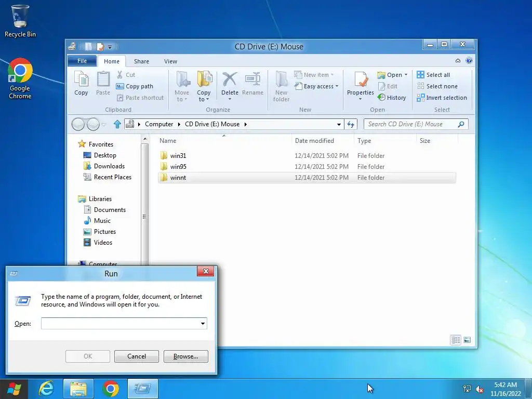This screenshot has height=399, width=532.
Task: Open the Move to dropdown
Action: 182,87
